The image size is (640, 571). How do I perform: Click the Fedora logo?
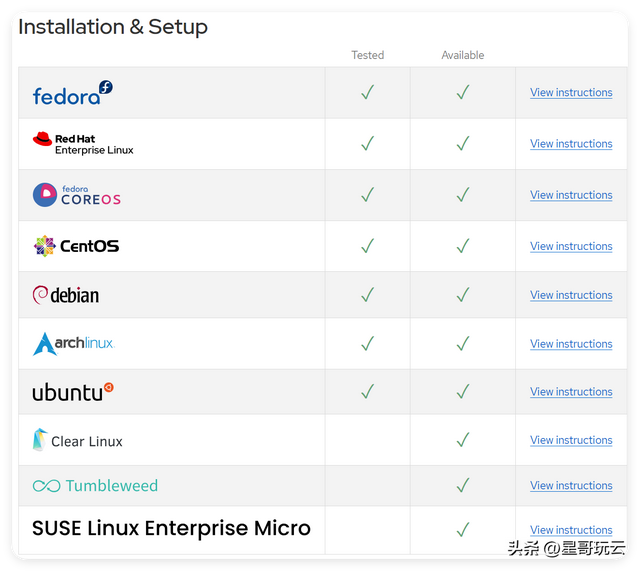[x=73, y=93]
